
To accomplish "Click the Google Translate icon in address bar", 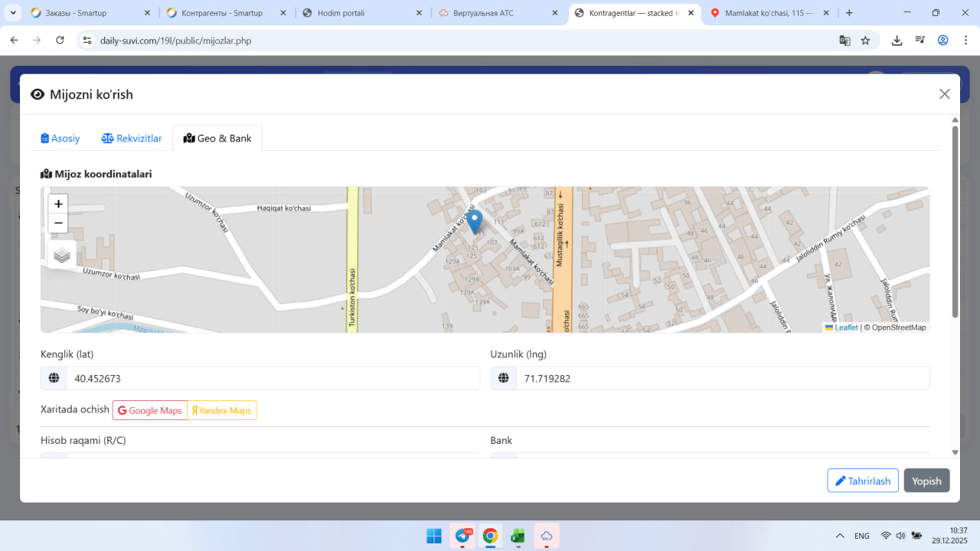I will 844,41.
